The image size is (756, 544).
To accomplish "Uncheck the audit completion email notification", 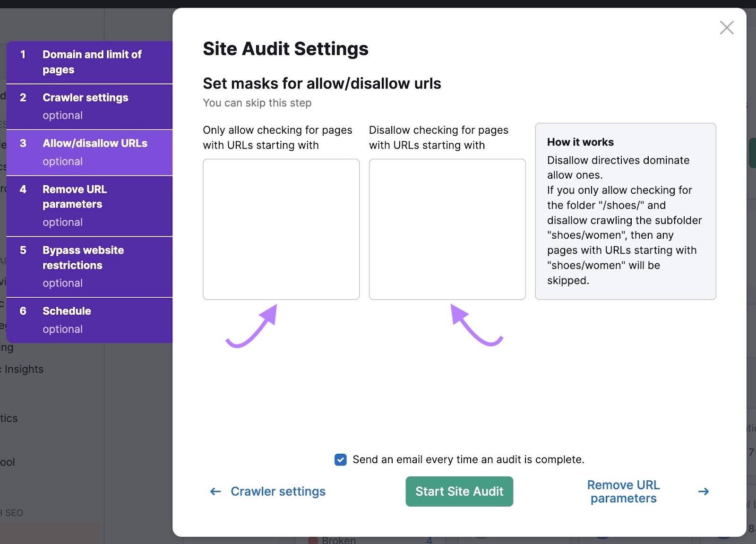I will [340, 459].
